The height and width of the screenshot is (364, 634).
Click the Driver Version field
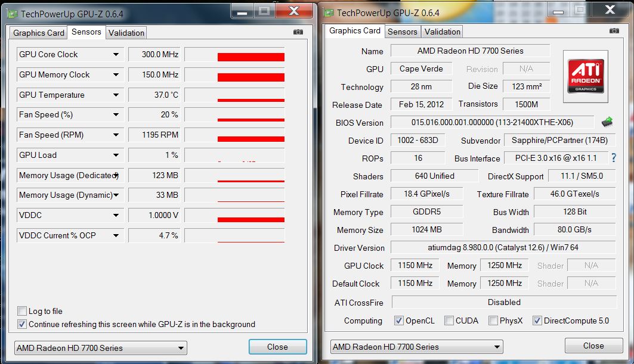(x=503, y=247)
